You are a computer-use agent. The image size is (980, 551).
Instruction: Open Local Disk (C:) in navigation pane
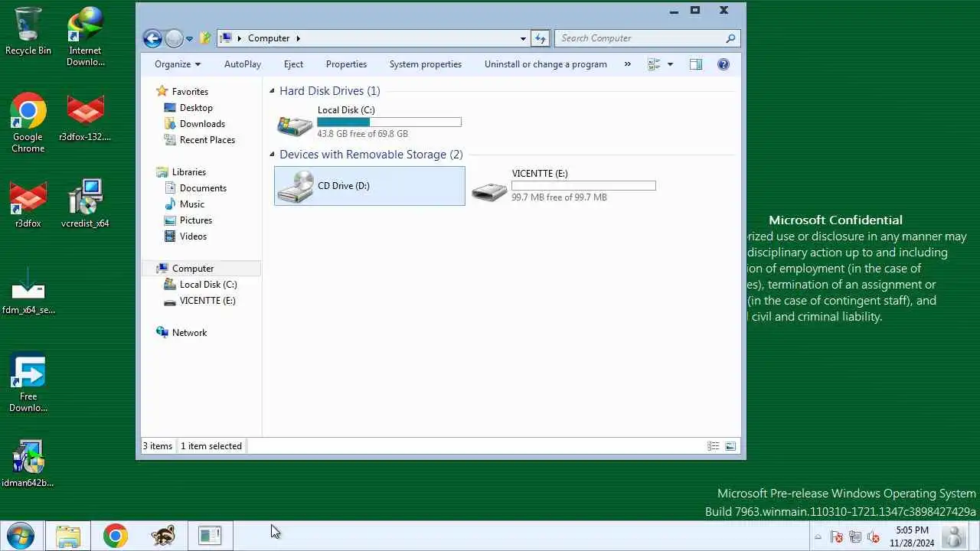[x=207, y=285]
